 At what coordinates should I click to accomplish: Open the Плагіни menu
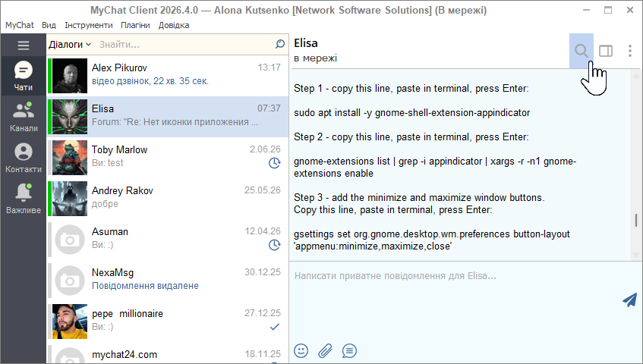click(135, 25)
